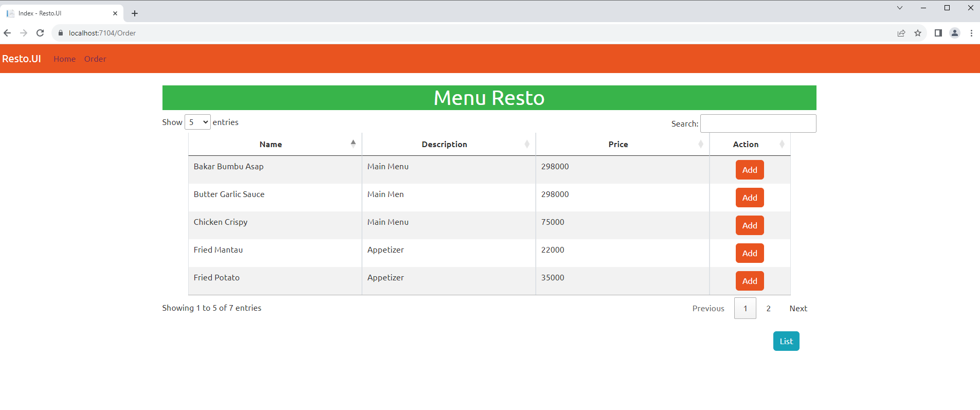The image size is (980, 410).
Task: Click the address bar URL localhost:7104/Order
Action: [102, 33]
